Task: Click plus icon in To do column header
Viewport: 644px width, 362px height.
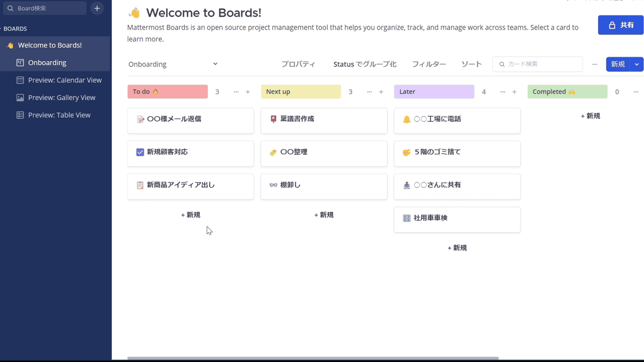Action: pyautogui.click(x=248, y=92)
